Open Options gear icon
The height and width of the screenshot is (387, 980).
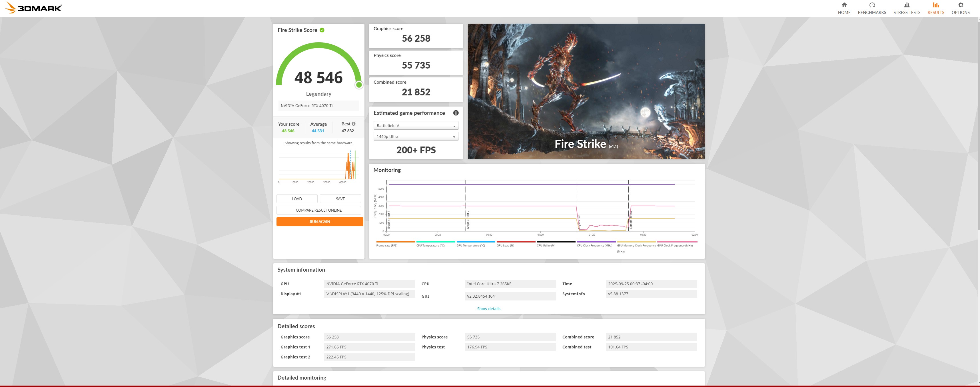tap(960, 5)
